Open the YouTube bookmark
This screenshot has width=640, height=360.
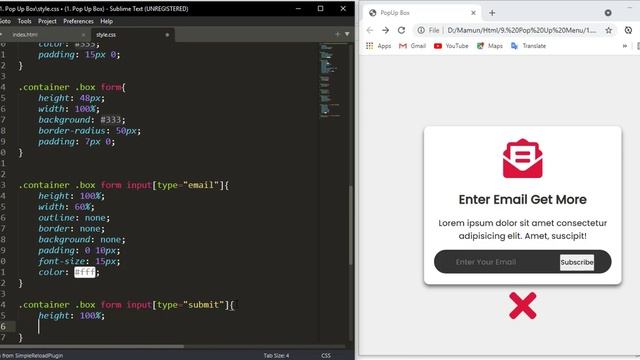coord(451,46)
